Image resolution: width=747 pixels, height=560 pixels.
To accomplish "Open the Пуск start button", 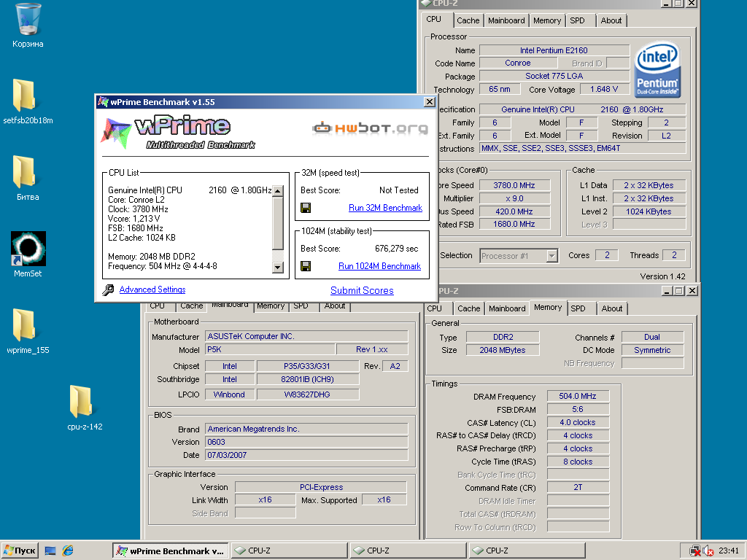I will pyautogui.click(x=20, y=551).
